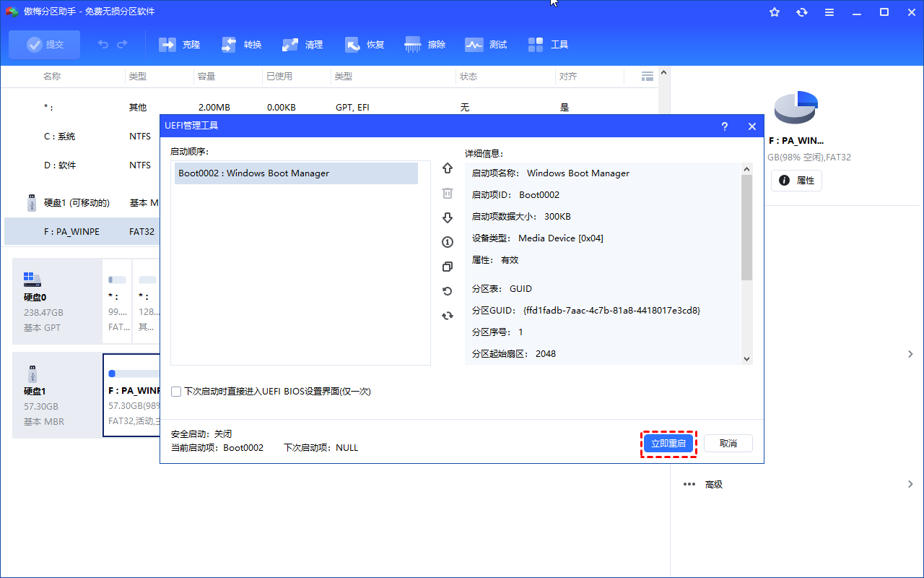This screenshot has width=924, height=578.
Task: Click the one-time boot (circled 1) icon
Action: tap(448, 242)
